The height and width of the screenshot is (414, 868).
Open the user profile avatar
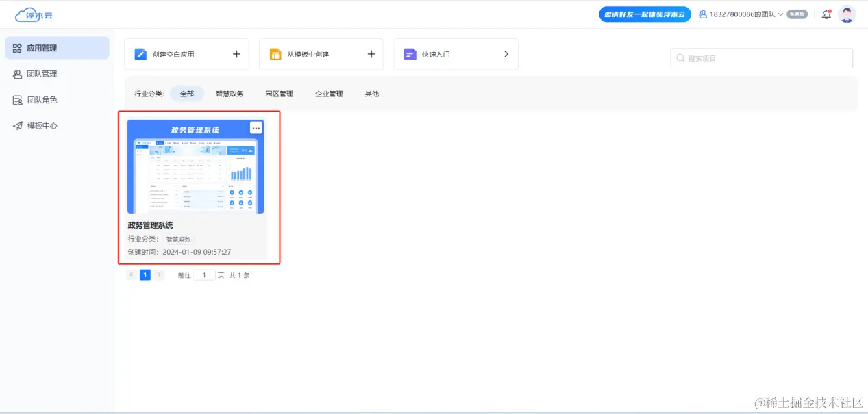coord(847,14)
